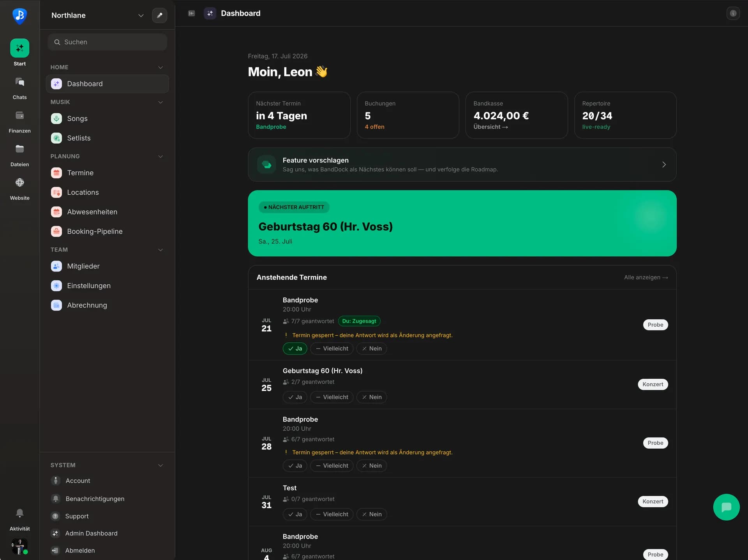Answer Vielleicht for Test on Jul 31

[332, 514]
